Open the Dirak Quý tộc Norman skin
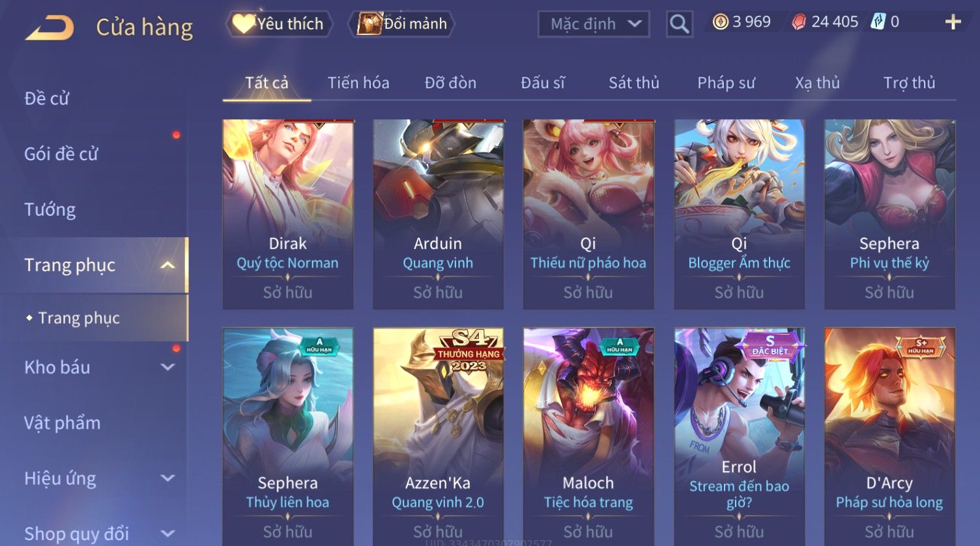980x546 pixels. click(x=288, y=214)
